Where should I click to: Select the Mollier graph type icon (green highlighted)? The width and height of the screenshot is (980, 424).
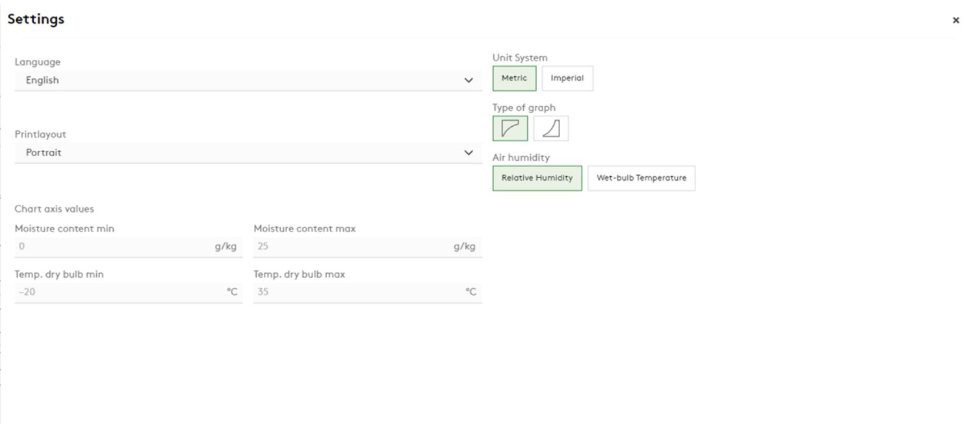click(510, 129)
